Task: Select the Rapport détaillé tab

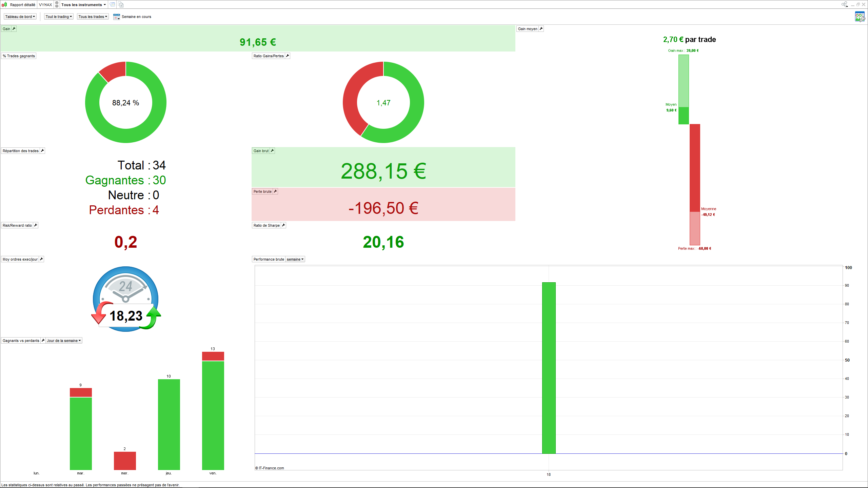Action: [x=22, y=5]
